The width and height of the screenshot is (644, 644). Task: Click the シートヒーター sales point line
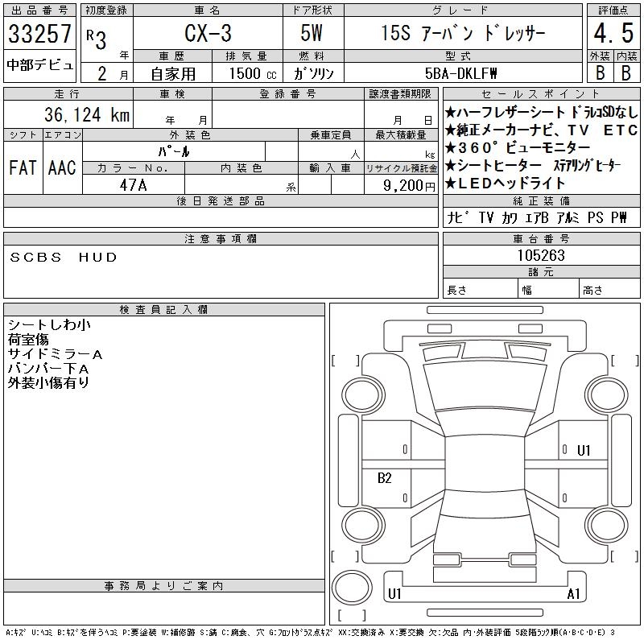pyautogui.click(x=533, y=166)
